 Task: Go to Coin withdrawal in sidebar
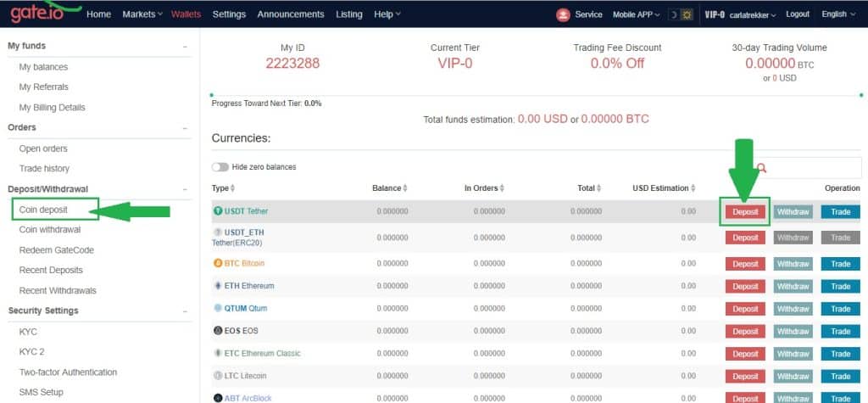coord(50,229)
